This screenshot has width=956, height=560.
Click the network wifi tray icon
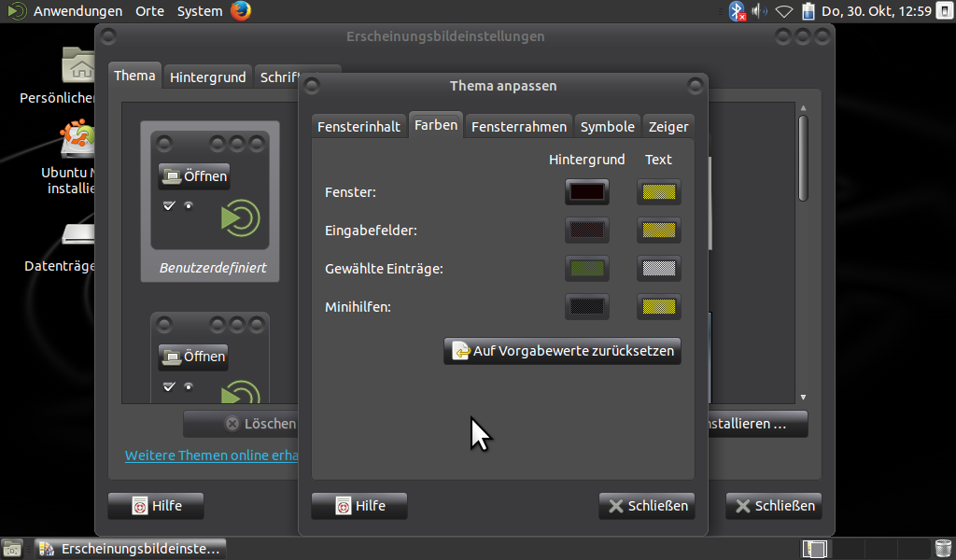[784, 11]
